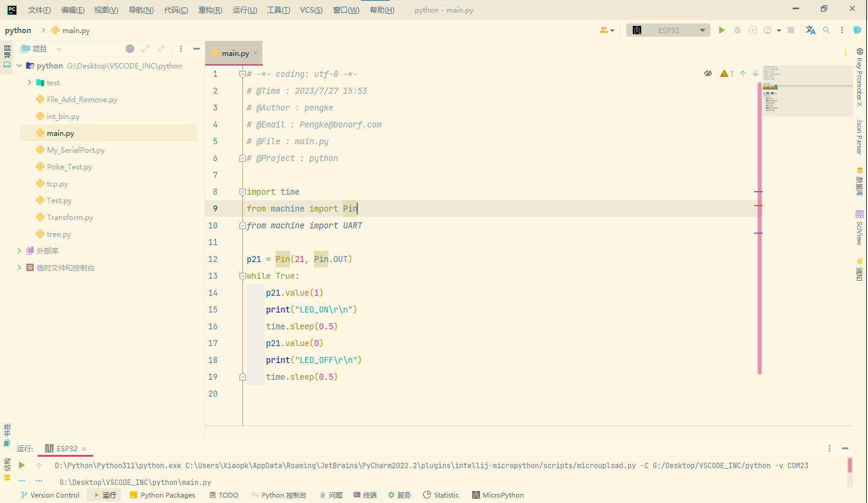Screen dimensions: 868x503
Task: Open the 服务 services tool window
Action: tap(399, 495)
